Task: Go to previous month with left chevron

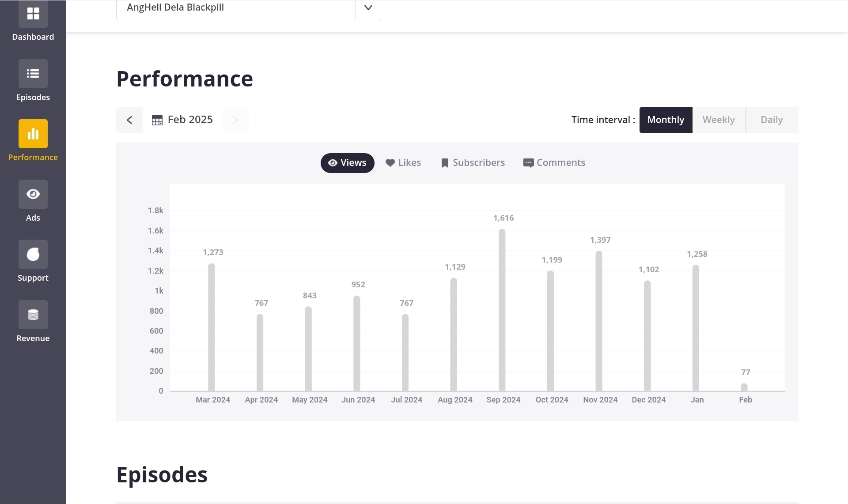Action: pos(129,120)
